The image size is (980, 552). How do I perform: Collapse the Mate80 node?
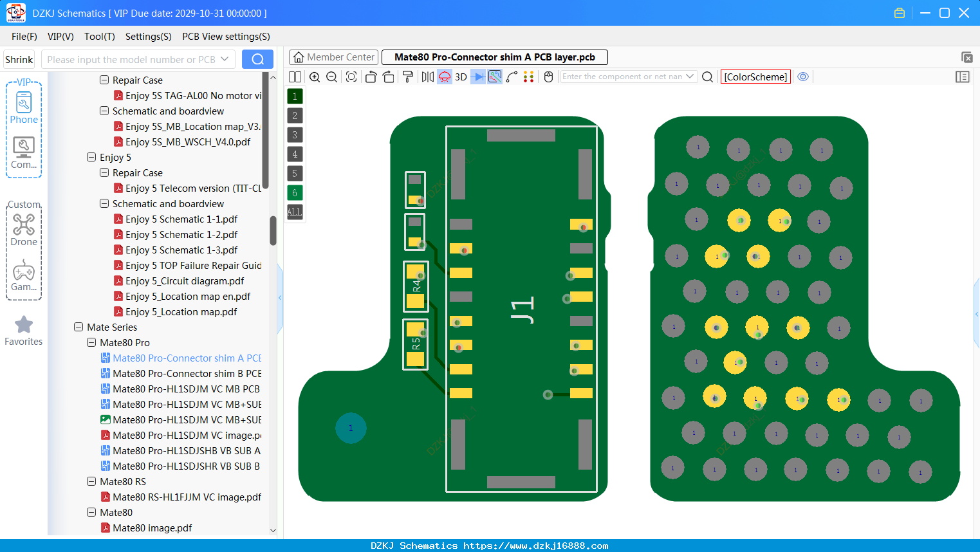pyautogui.click(x=91, y=512)
